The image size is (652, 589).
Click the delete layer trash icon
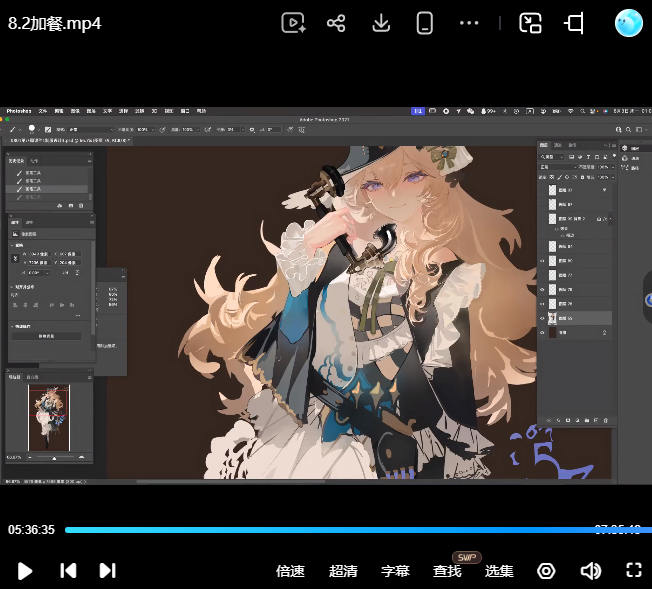coord(605,421)
